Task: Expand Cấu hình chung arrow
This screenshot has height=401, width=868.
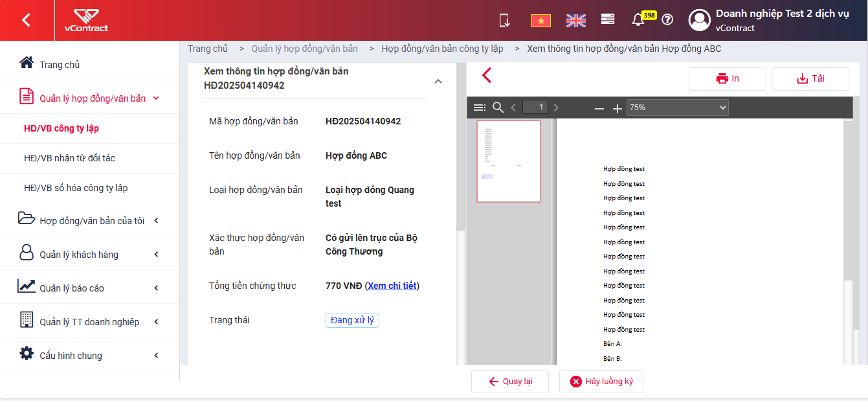Action: click(156, 356)
